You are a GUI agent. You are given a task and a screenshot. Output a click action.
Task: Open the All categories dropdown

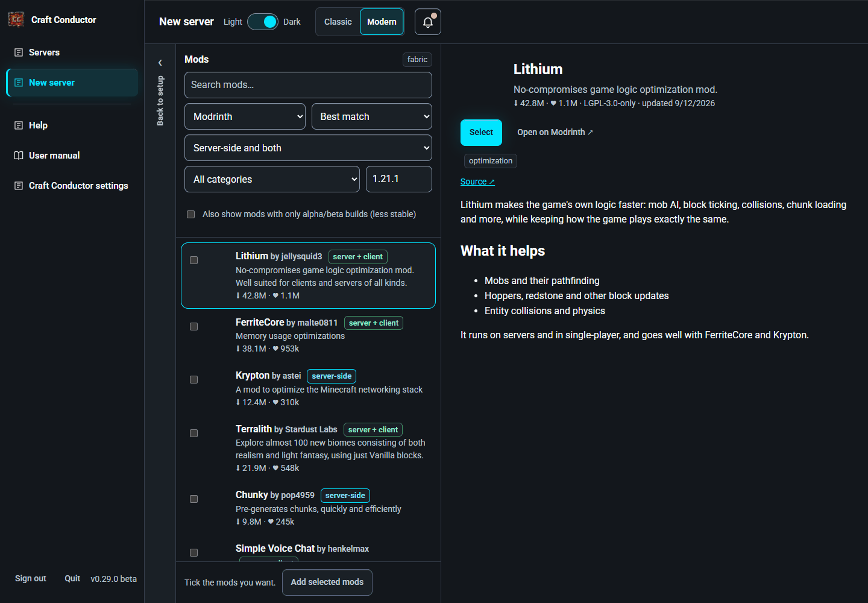click(x=272, y=179)
